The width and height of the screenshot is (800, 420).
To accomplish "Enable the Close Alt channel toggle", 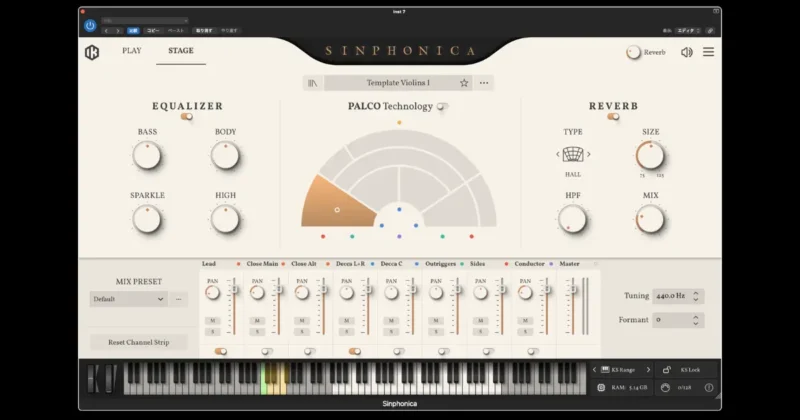I will (x=309, y=351).
